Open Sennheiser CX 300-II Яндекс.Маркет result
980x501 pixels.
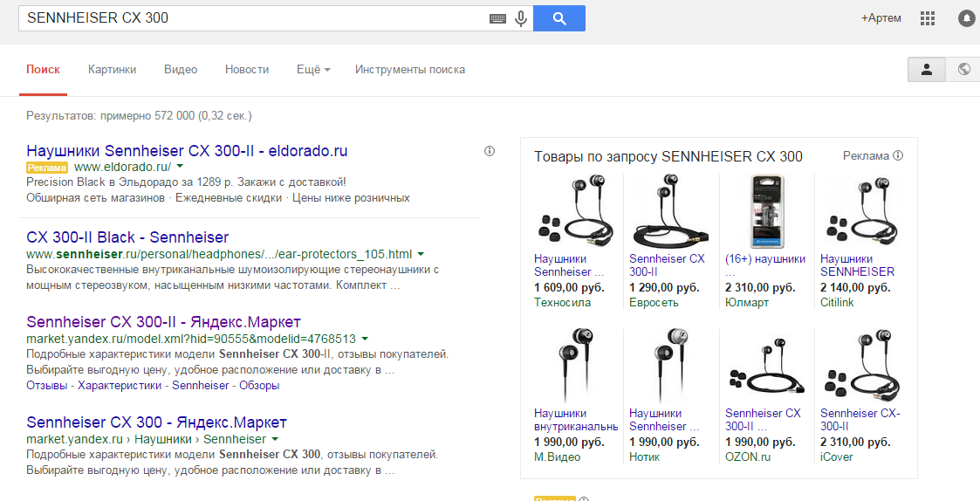pos(164,322)
